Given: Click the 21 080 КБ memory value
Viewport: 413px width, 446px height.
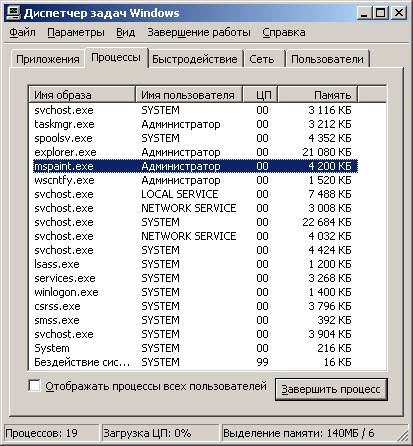Looking at the screenshot, I should coord(327,152).
